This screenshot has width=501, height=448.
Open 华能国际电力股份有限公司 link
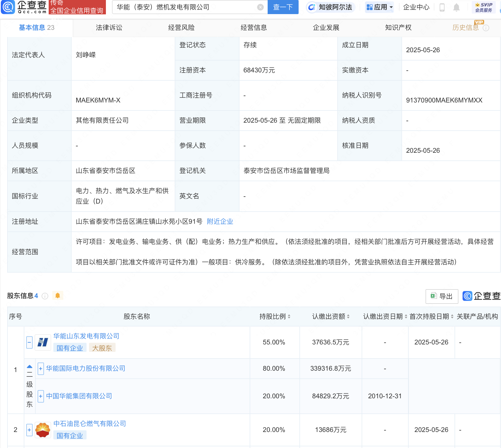(86, 368)
